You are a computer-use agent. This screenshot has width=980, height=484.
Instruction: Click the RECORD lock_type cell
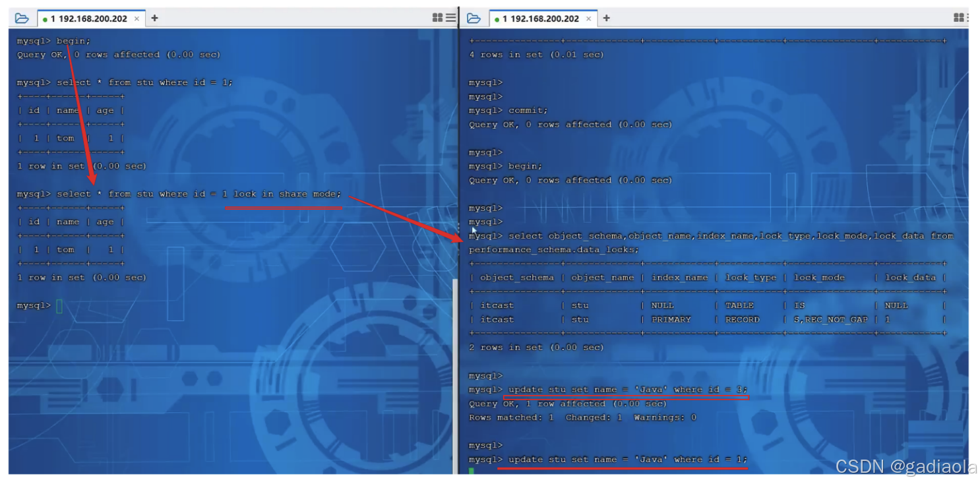(743, 319)
